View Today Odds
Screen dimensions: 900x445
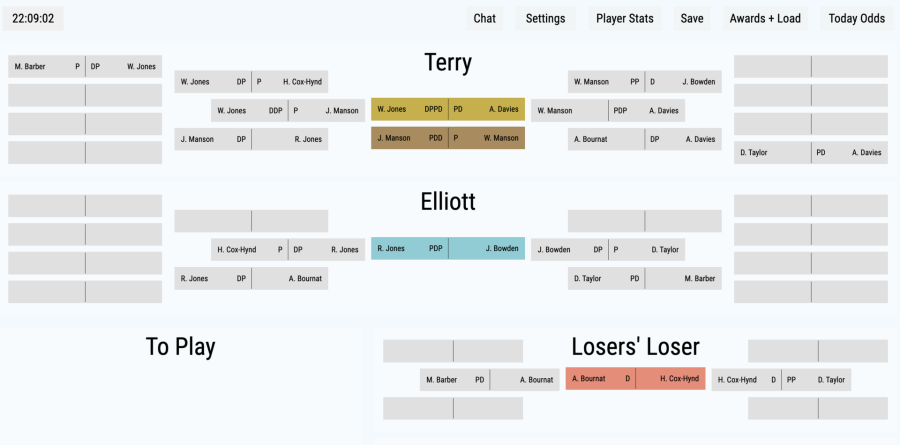(856, 18)
